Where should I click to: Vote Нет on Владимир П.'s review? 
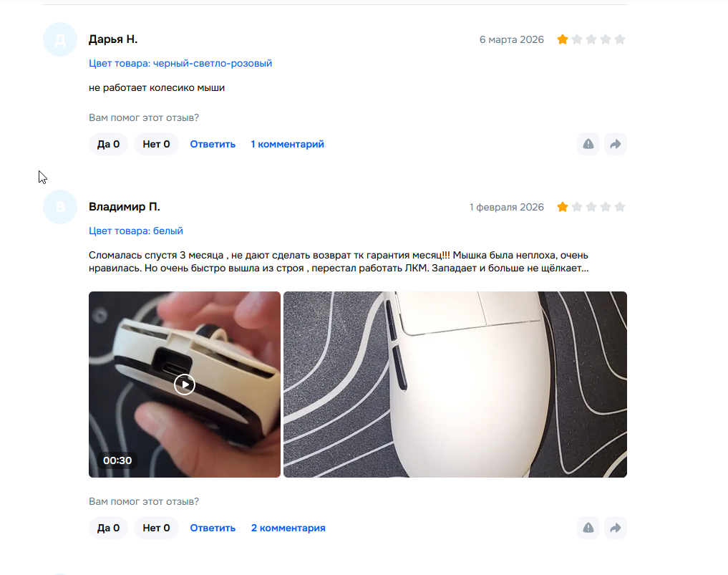coord(156,528)
